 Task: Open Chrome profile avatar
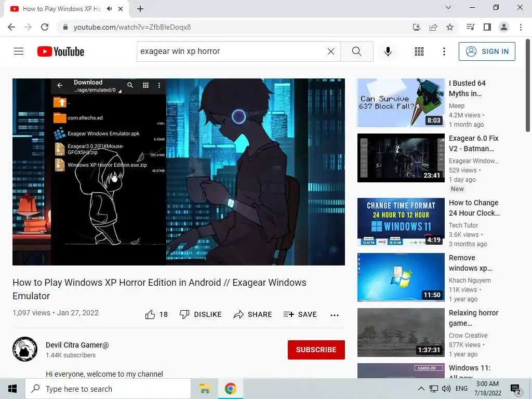click(x=504, y=27)
